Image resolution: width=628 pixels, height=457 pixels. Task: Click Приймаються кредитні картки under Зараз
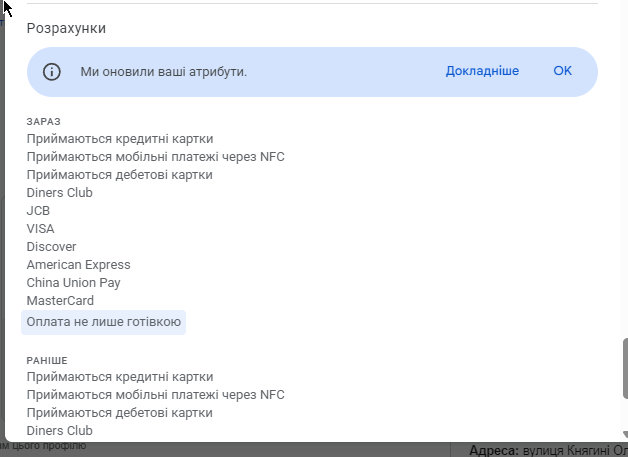click(120, 139)
